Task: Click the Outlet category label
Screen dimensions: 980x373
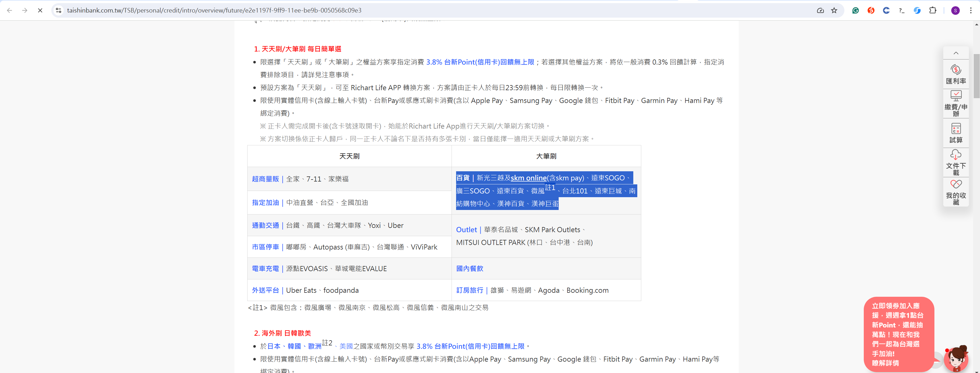Action: click(x=466, y=229)
